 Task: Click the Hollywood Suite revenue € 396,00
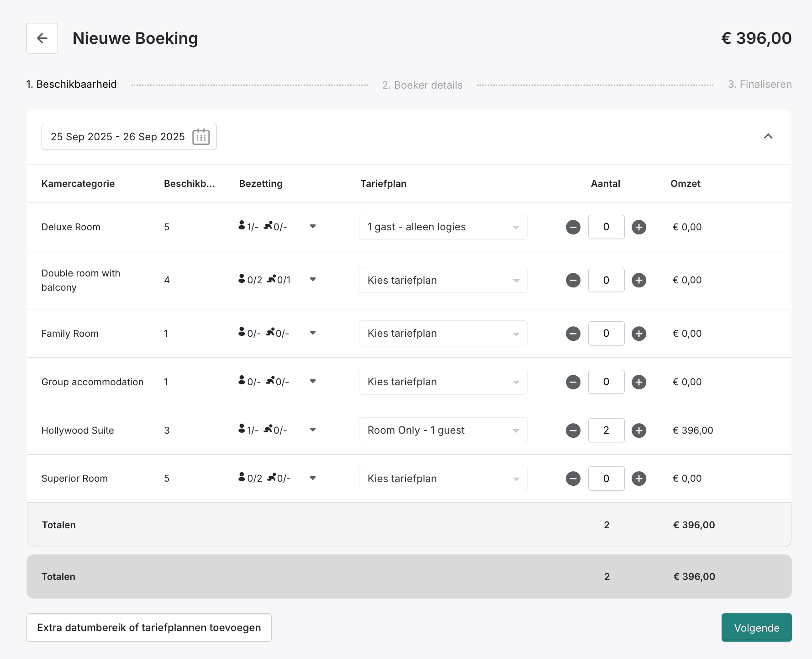pyautogui.click(x=693, y=430)
